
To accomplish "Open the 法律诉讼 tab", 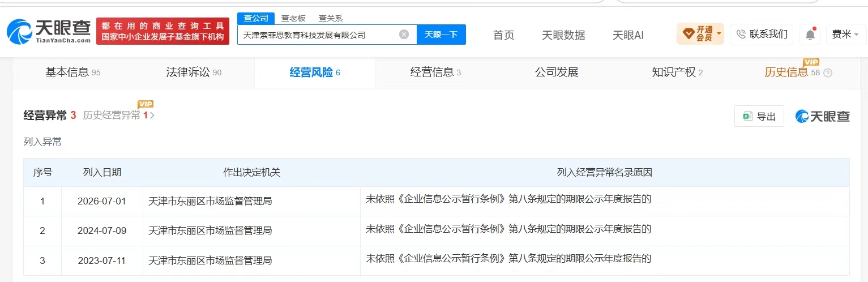I will point(194,72).
